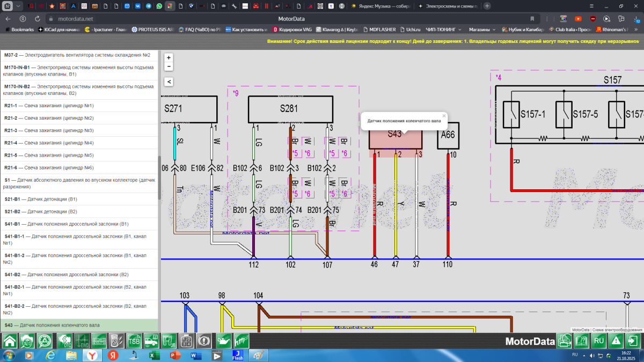The image size is (644, 362).
Task: Open the TSB service bulletins icon
Action: (x=134, y=341)
